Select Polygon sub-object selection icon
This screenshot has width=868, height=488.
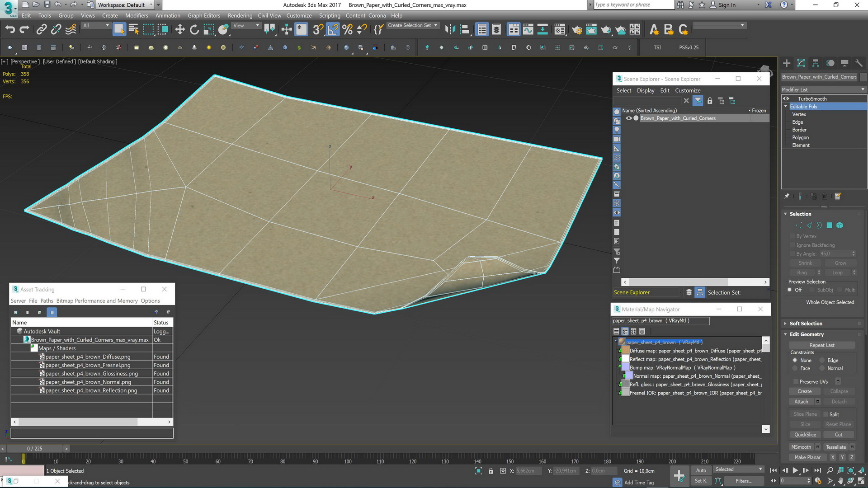coord(830,225)
